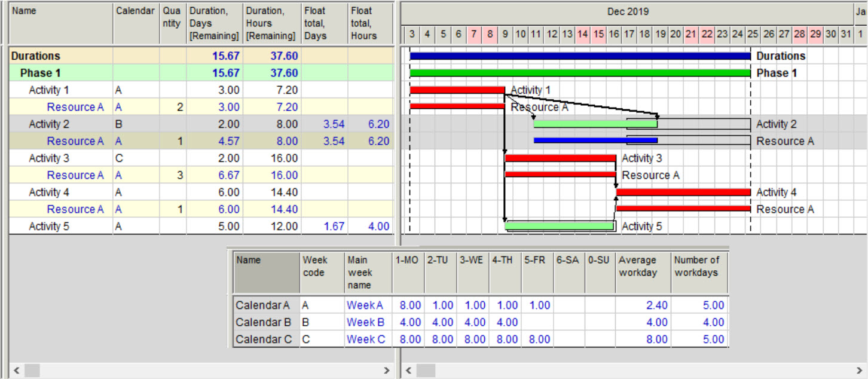Click the Gantt pane left scroll arrow
Image resolution: width=868 pixels, height=379 pixels.
point(409,371)
